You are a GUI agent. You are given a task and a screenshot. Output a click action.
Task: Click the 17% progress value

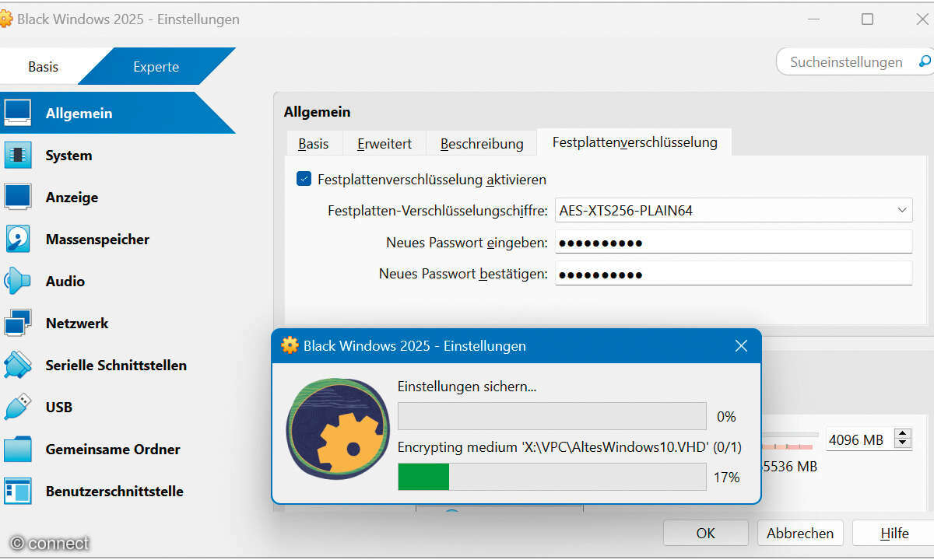[726, 478]
